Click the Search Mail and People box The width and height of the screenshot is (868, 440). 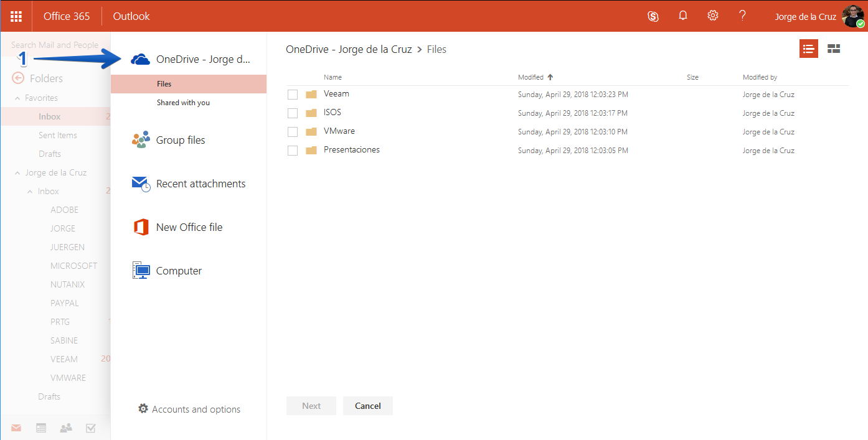[x=55, y=45]
